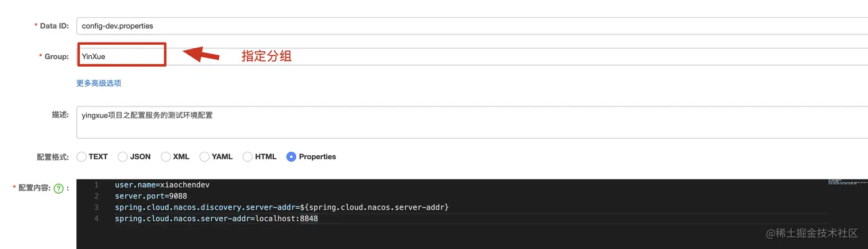Click the spring.cloud.nacos.discovery.server-addr line

click(x=281, y=207)
